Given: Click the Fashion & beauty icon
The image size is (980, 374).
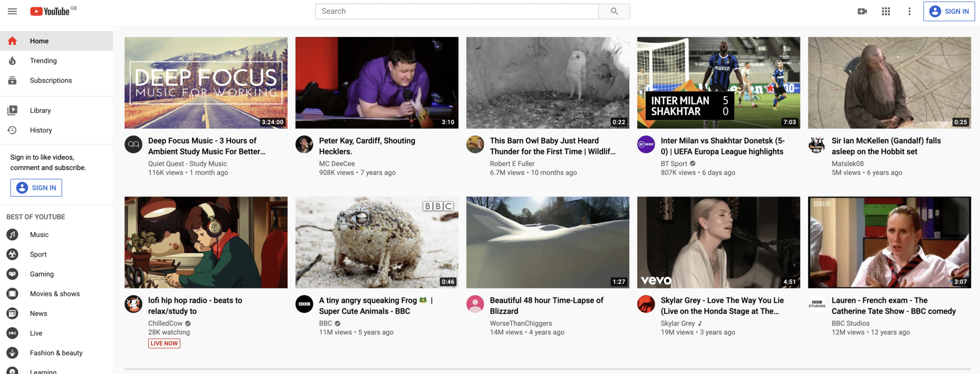Looking at the screenshot, I should (12, 353).
